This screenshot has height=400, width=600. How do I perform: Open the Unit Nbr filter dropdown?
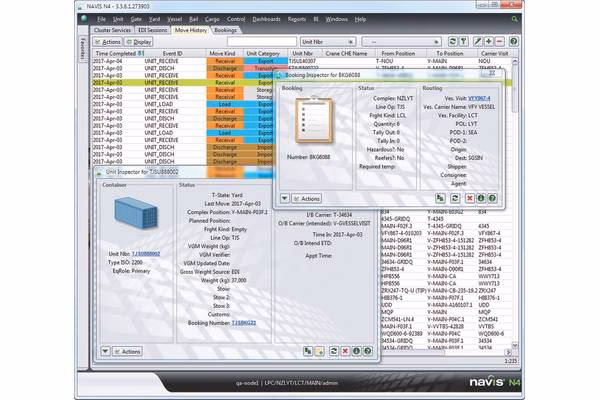point(328,42)
